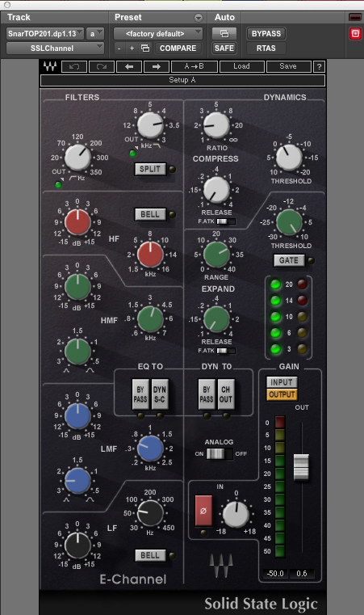Click the plus preset button
Image resolution: width=364 pixels, height=615 pixels.
coord(132,48)
